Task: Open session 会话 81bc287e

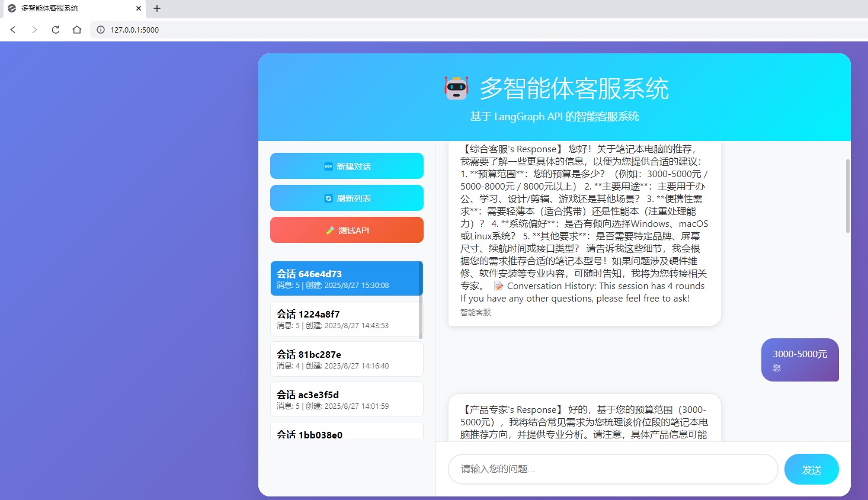Action: point(347,359)
